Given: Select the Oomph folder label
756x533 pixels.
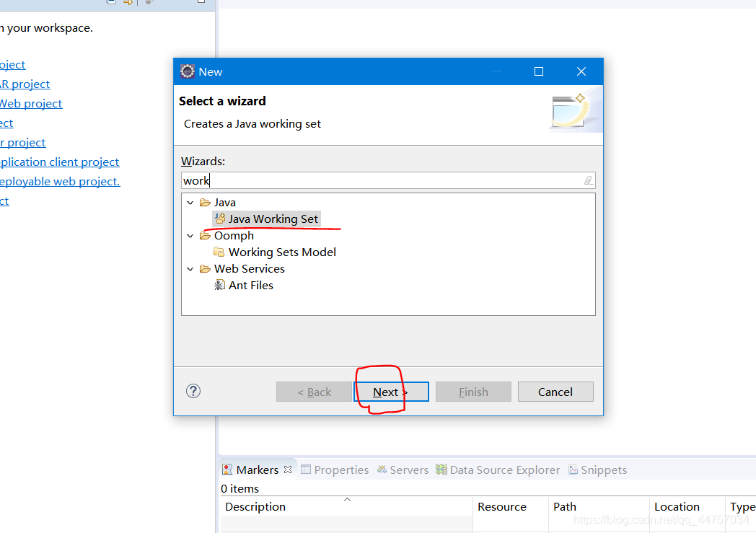Looking at the screenshot, I should (x=234, y=236).
